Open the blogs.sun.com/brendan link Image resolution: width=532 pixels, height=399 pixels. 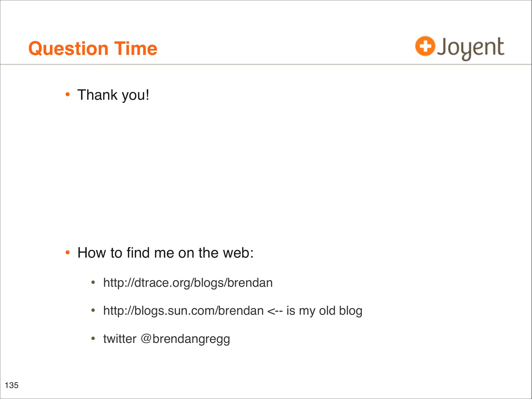coord(183,311)
